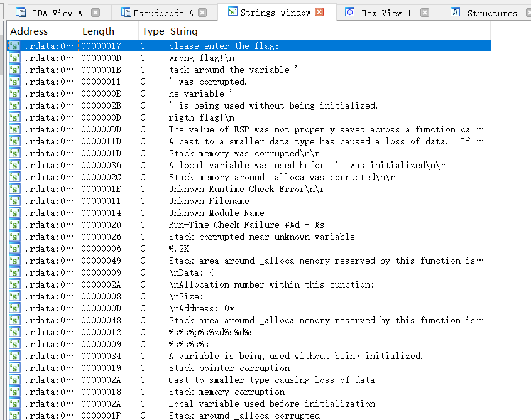Switch to the IDA View-A tab
The image size is (531, 420).
57,13
